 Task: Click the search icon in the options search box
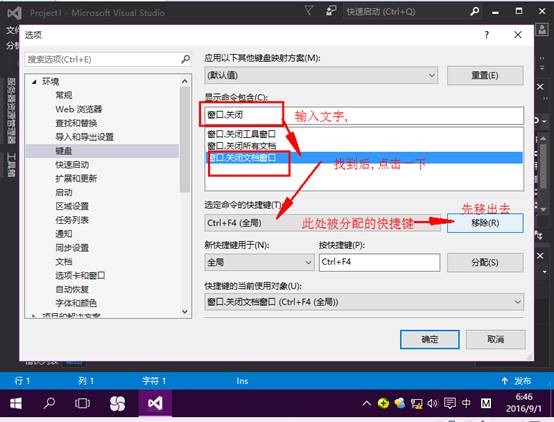pyautogui.click(x=185, y=59)
